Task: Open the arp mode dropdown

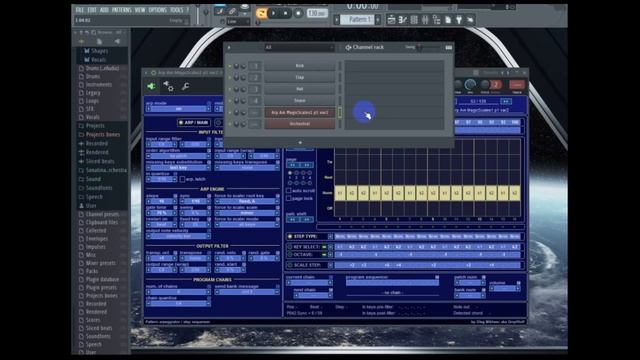Action: tap(178, 109)
